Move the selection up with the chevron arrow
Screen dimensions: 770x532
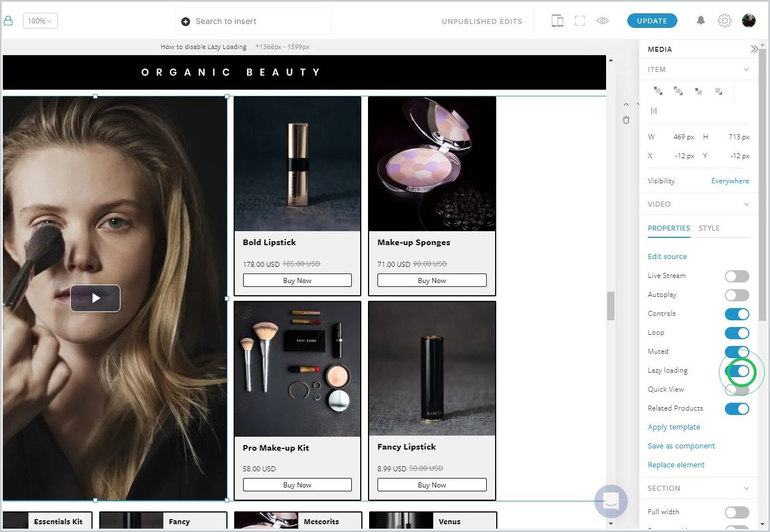point(626,104)
